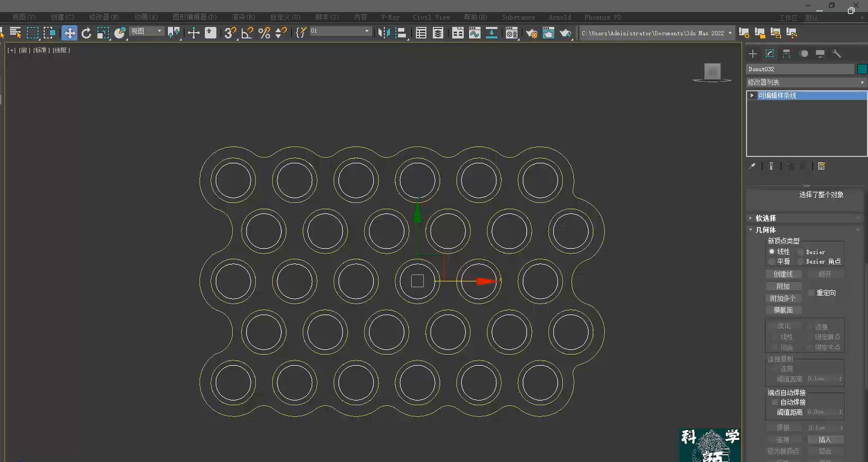Switch to the Create command panel tab
This screenshot has height=462, width=868.
pyautogui.click(x=752, y=54)
